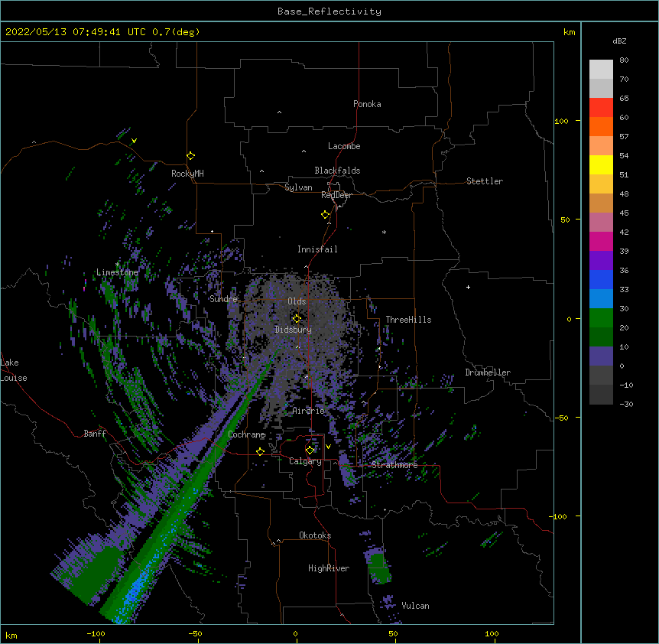Screen dimensions: 659x644
Task: Click the Base_Reflectivity title
Action: click(329, 11)
